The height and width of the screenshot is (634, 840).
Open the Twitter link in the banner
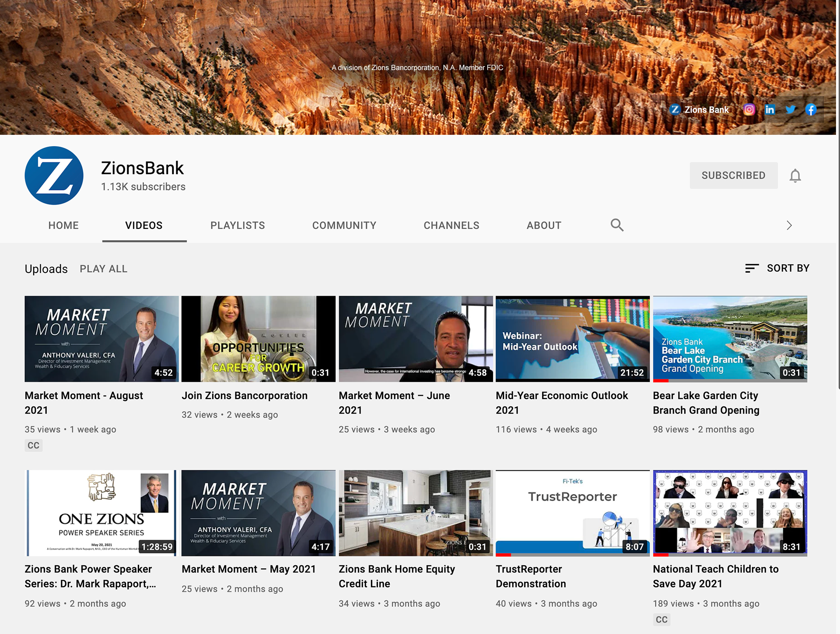pyautogui.click(x=790, y=109)
